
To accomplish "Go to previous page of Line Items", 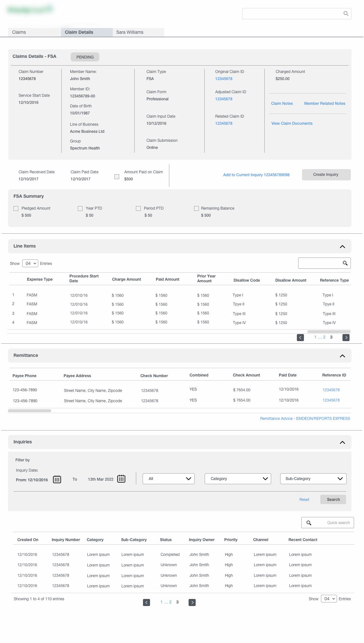I will point(300,338).
